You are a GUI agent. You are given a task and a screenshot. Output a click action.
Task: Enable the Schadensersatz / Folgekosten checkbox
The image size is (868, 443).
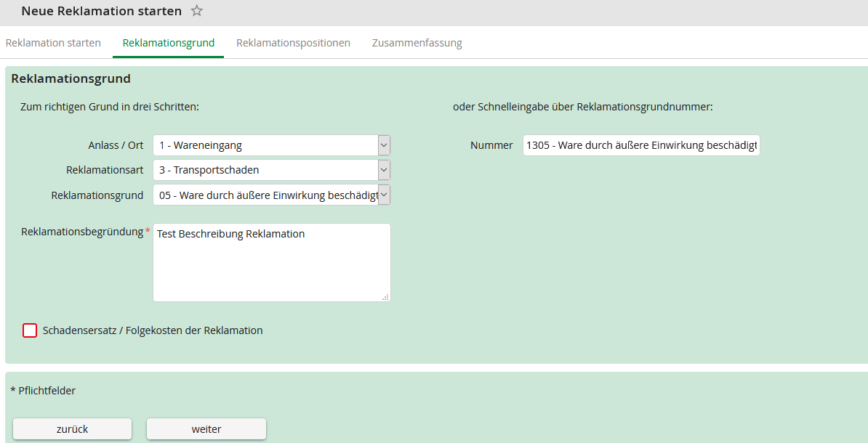[30, 330]
